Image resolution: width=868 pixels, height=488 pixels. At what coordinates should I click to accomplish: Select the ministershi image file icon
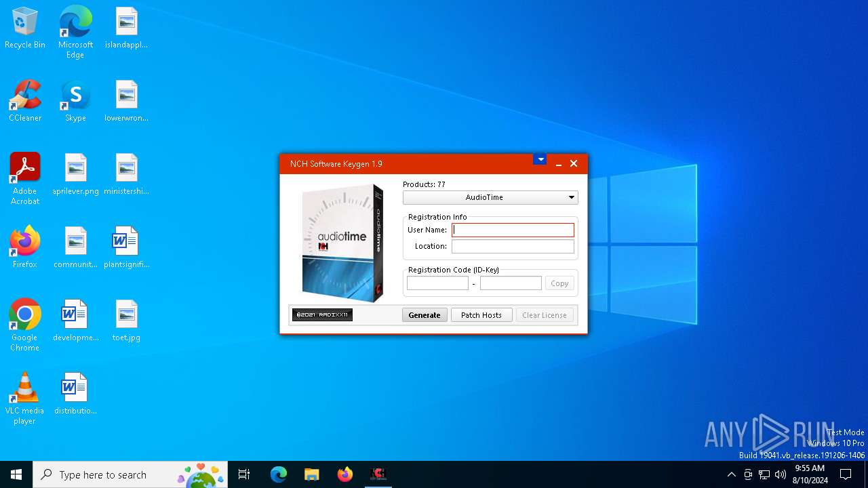point(126,175)
